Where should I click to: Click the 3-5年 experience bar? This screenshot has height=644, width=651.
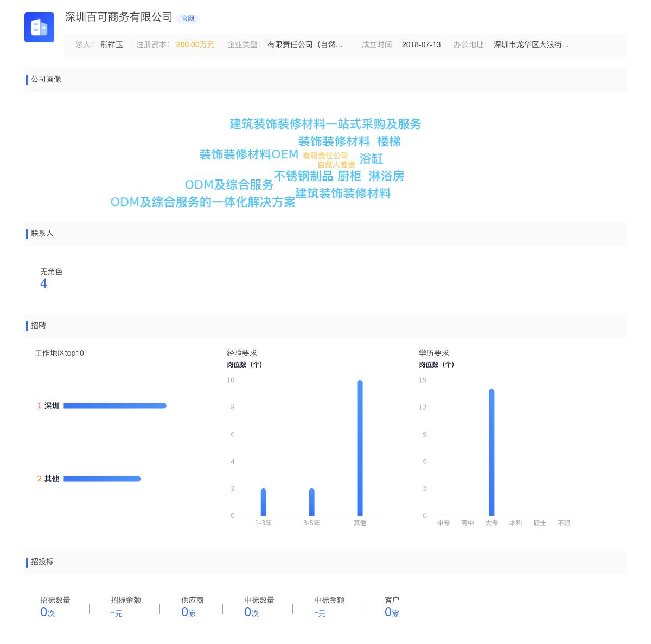pos(311,502)
